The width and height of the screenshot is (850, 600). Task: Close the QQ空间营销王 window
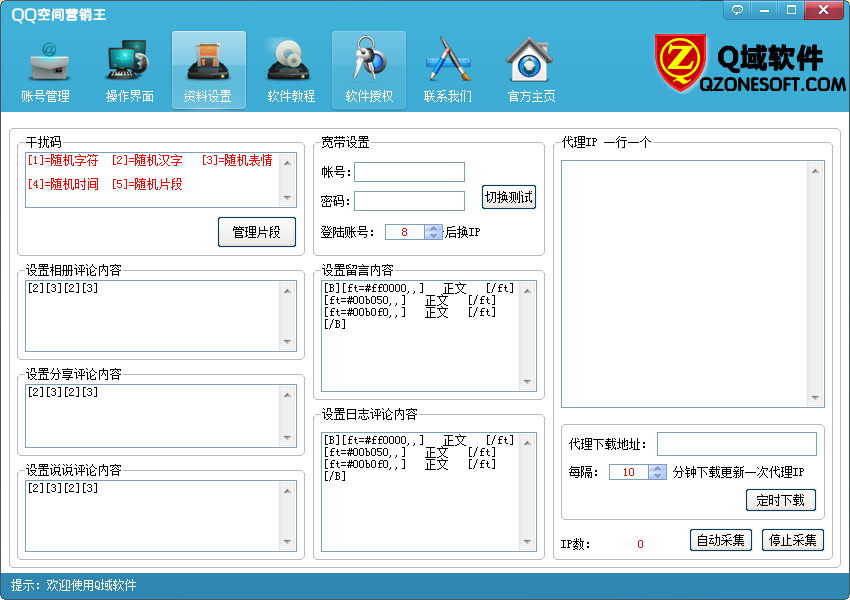823,10
